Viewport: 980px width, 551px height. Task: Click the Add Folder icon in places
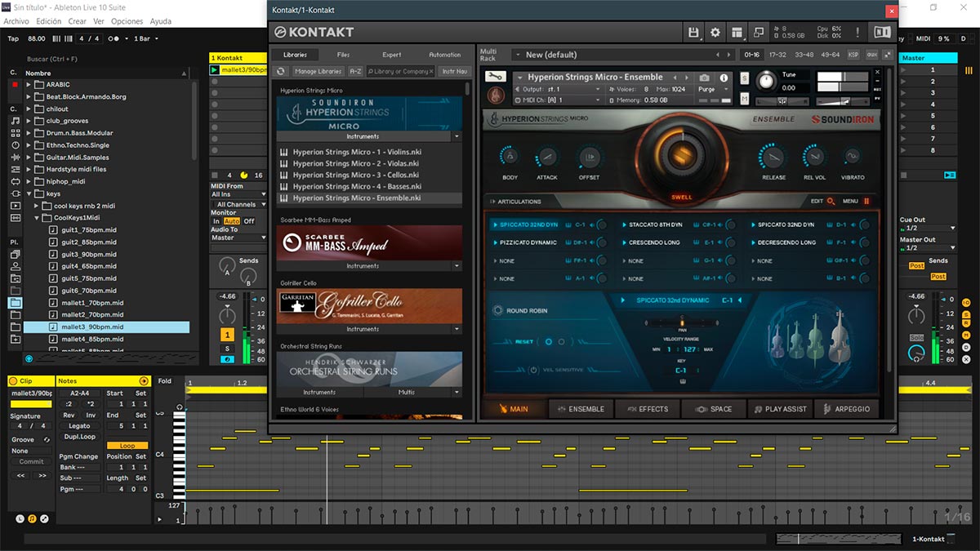(x=16, y=339)
